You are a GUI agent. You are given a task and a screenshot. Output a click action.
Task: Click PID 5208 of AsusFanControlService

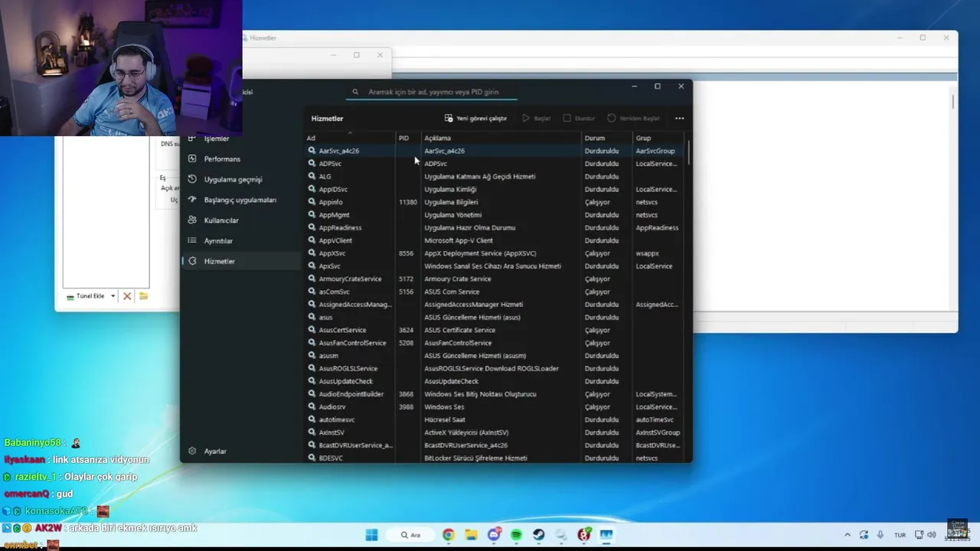[406, 343]
